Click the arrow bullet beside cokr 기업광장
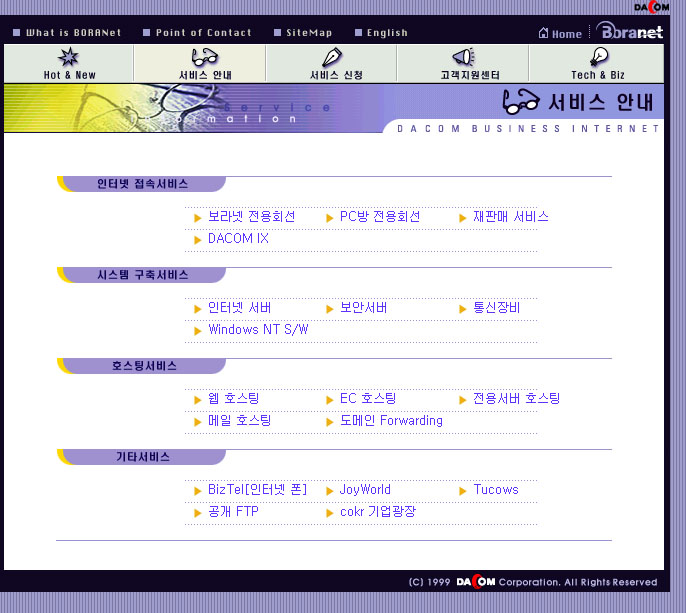Screen dimensions: 686x613 point(329,513)
